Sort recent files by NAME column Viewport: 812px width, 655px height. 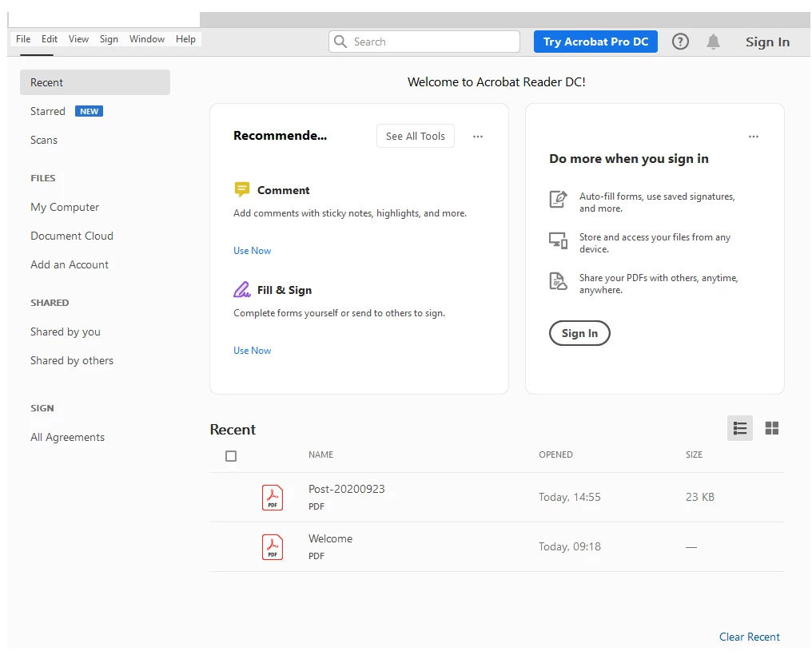coord(320,455)
